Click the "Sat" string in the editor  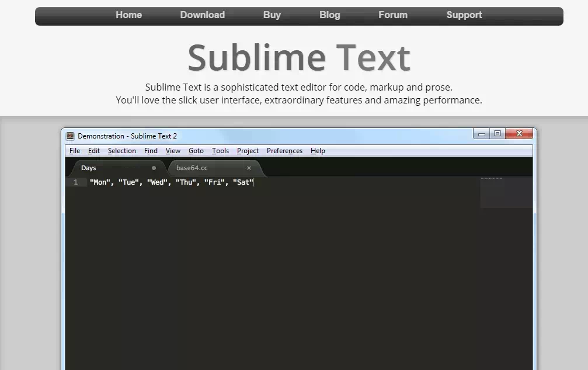243,182
